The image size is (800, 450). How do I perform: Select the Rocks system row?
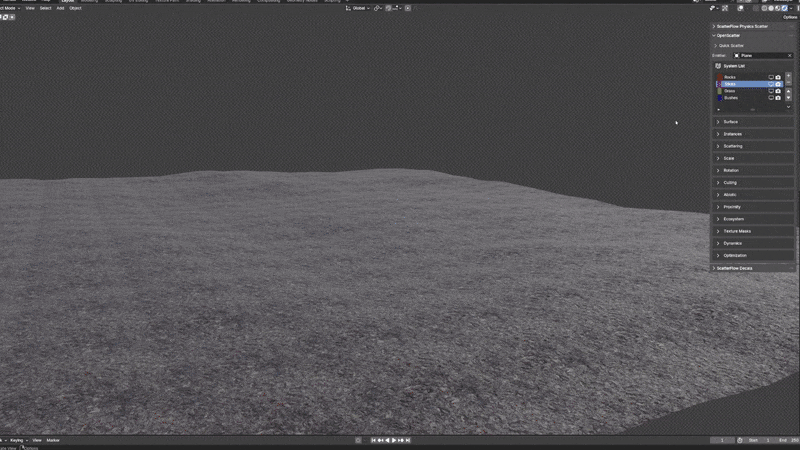pyautogui.click(x=749, y=77)
